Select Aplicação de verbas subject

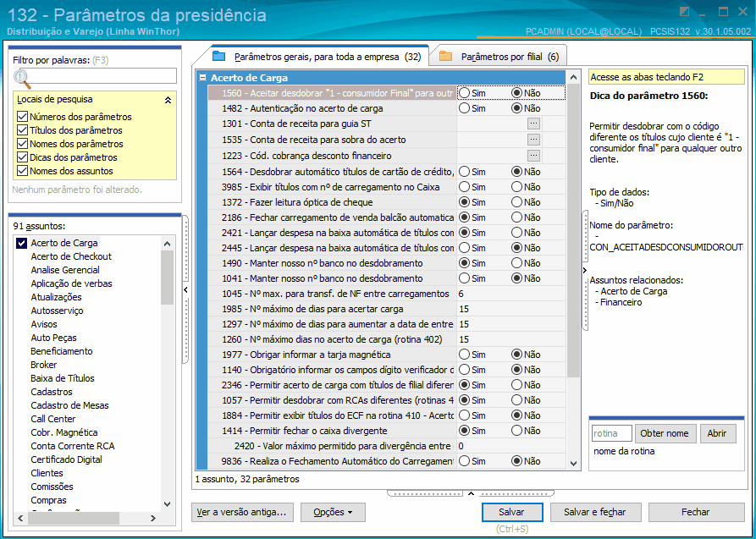click(x=71, y=283)
